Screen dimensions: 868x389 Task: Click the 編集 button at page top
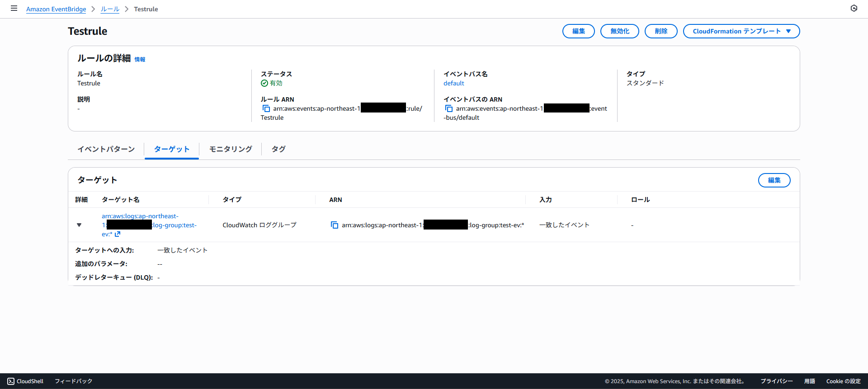coord(578,31)
